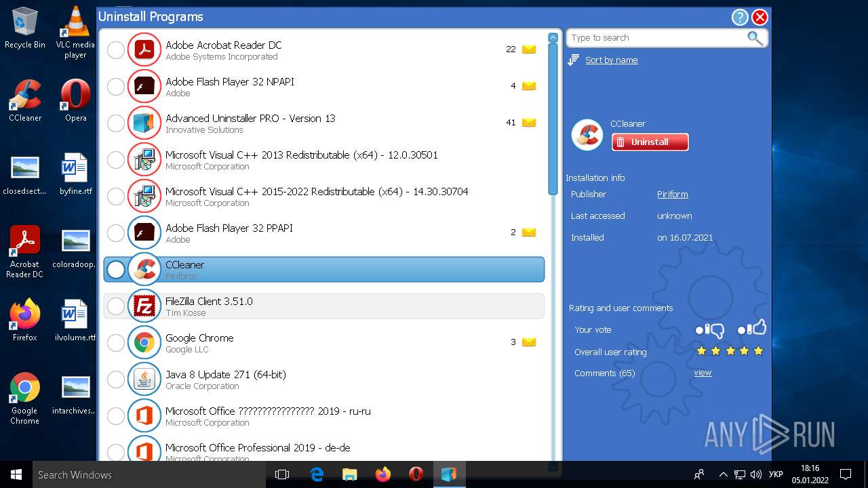Viewport: 868px width, 488px height.
Task: Select Visual C++ 2013 Redistributable checkbox
Action: [116, 159]
